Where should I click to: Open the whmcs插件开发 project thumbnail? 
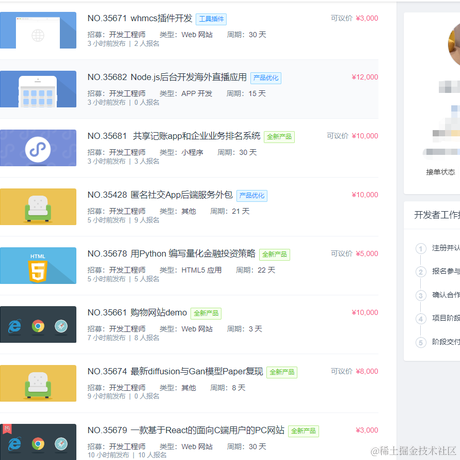[38, 30]
